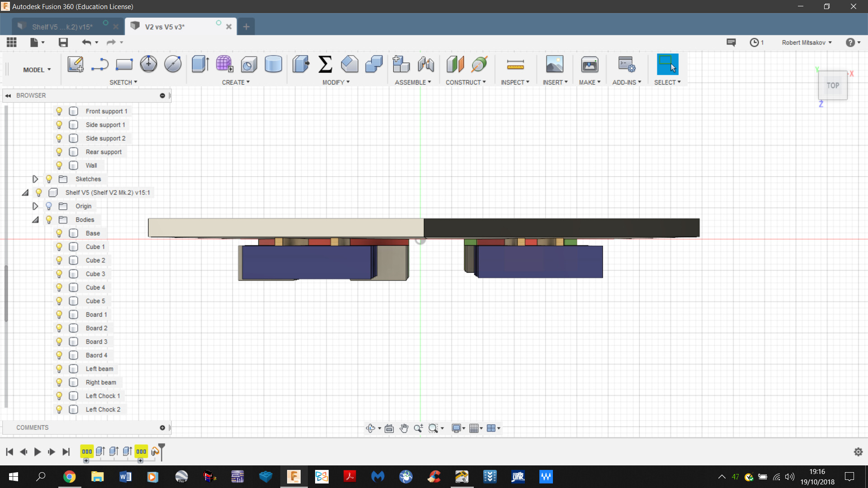This screenshot has height=488, width=868.
Task: Activate the Select tool
Action: [x=667, y=64]
